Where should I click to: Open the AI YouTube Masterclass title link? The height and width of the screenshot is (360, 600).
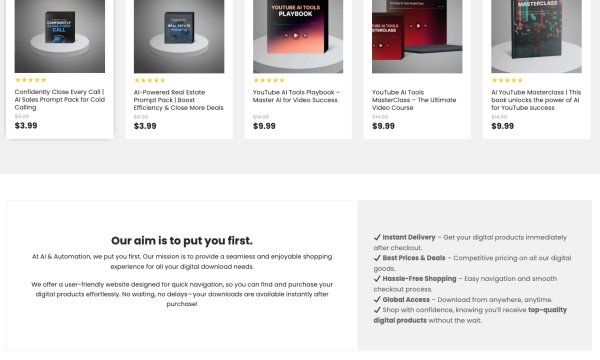536,100
